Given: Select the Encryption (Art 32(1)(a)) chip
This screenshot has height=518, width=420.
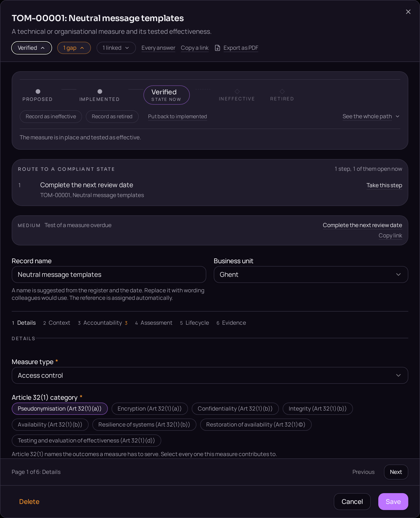Looking at the screenshot, I should [150, 409].
